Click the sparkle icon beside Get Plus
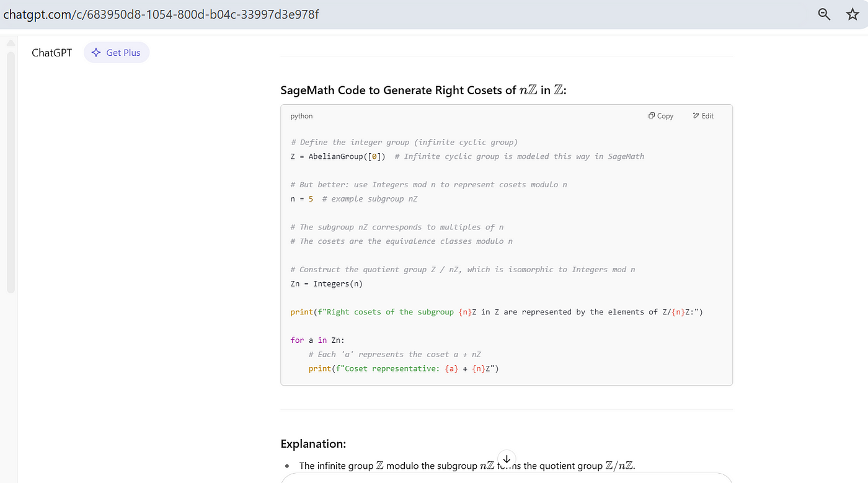 [x=96, y=53]
